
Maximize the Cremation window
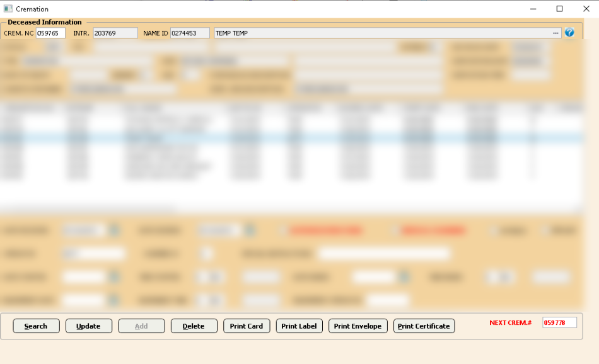559,9
